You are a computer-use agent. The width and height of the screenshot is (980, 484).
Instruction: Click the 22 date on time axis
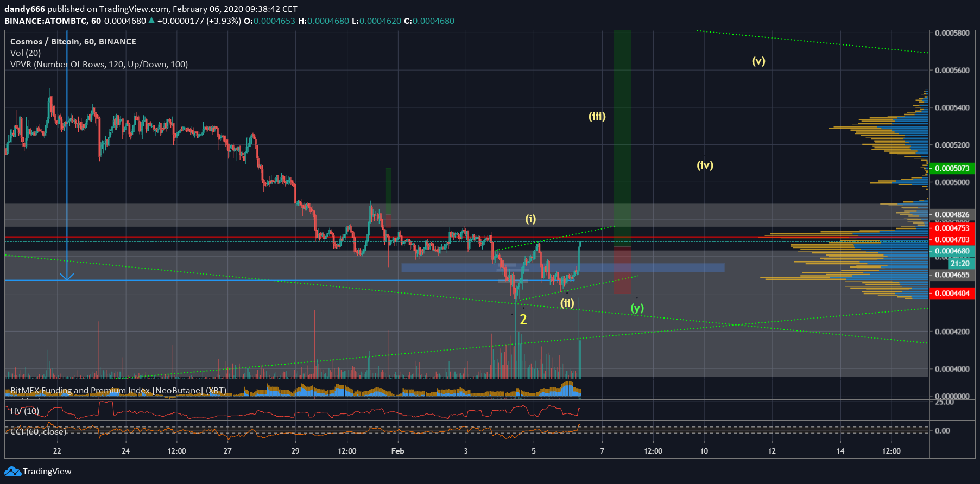[57, 451]
